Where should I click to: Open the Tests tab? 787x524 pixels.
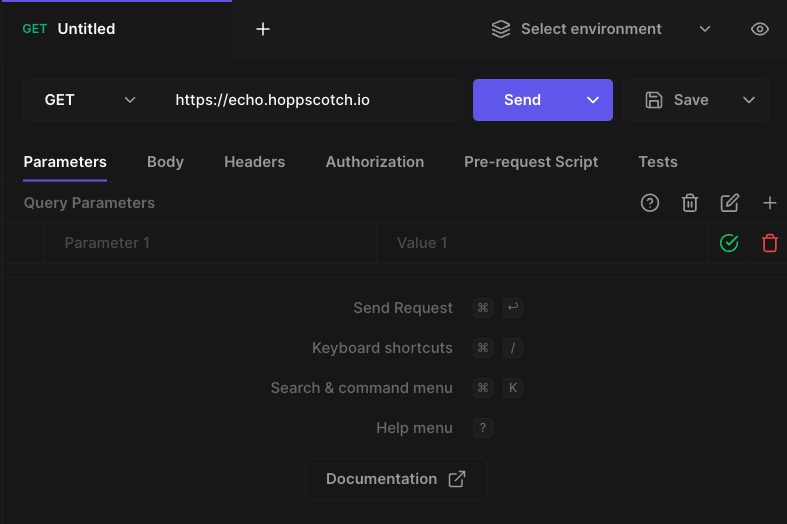pyautogui.click(x=658, y=162)
